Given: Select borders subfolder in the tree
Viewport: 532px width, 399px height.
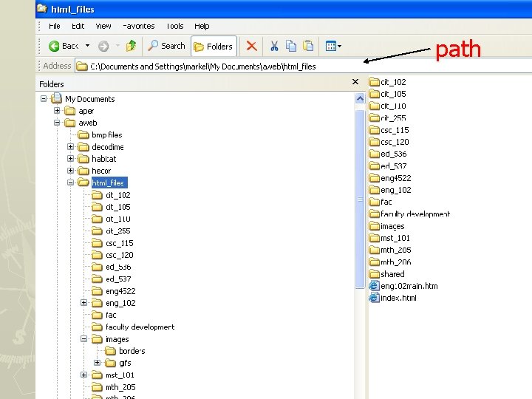Looking at the screenshot, I should pos(132,351).
